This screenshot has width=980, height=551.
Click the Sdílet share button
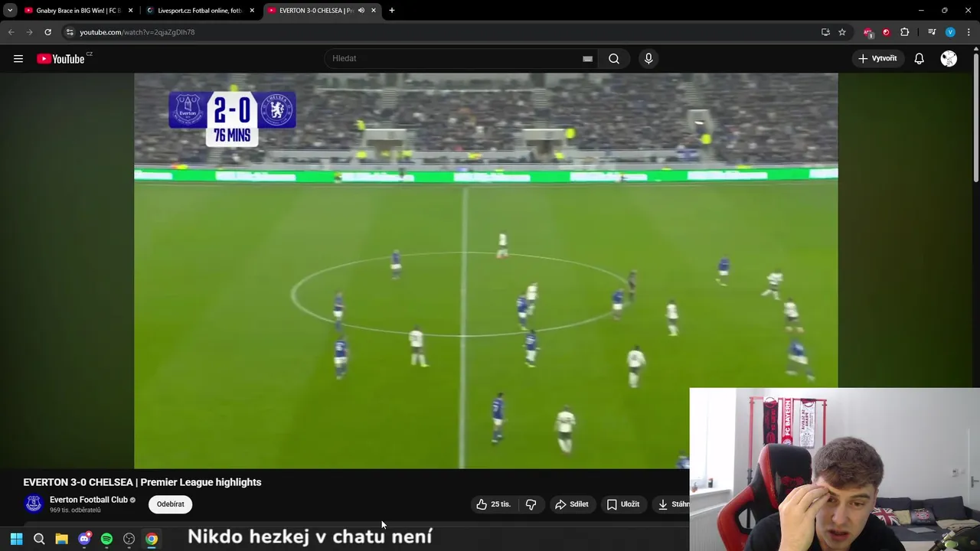coord(571,504)
